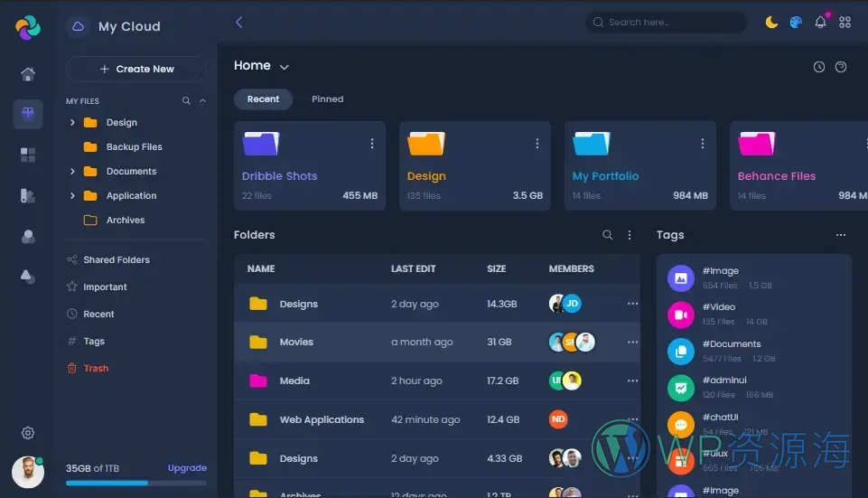
Task: Open the apps grid icon
Action: pos(845,23)
